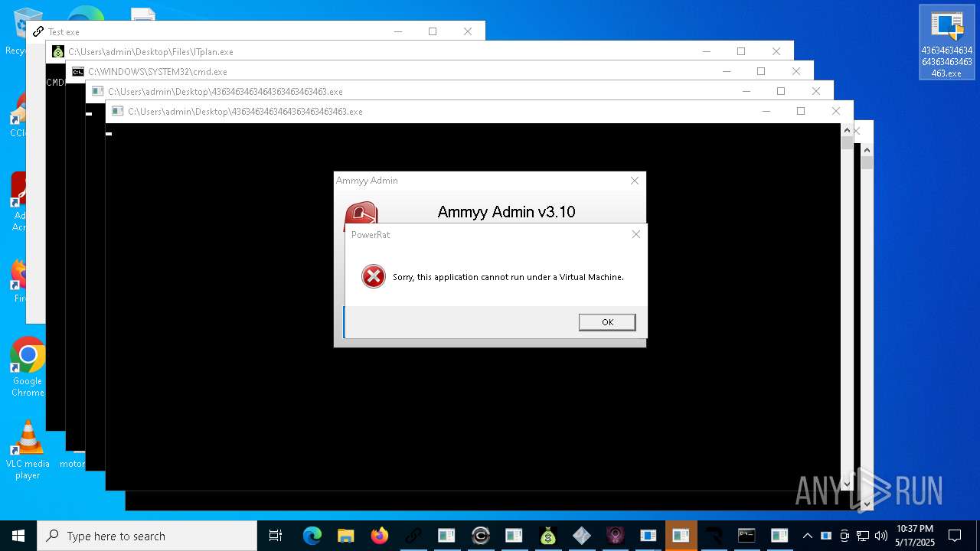Select the 'Ammyy Admin v3.10' heading text
980x551 pixels.
point(506,212)
